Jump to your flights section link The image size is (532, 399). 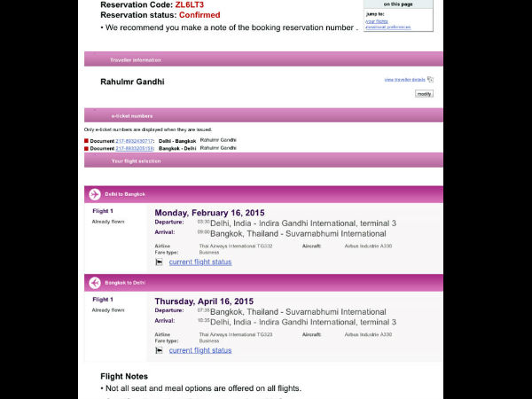coord(377,20)
